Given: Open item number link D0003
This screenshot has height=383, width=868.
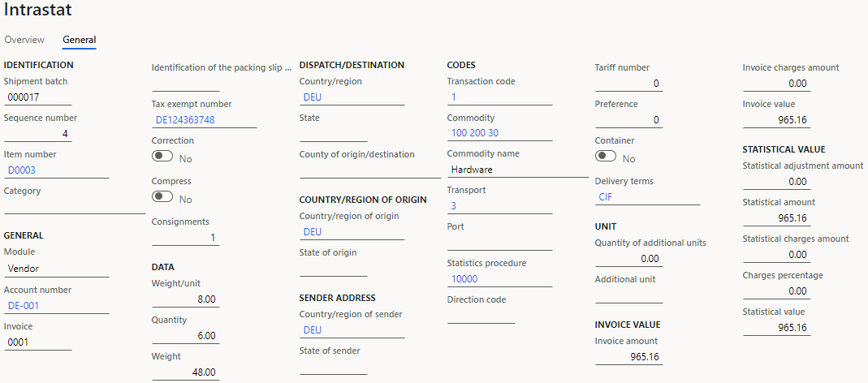Looking at the screenshot, I should (x=22, y=170).
